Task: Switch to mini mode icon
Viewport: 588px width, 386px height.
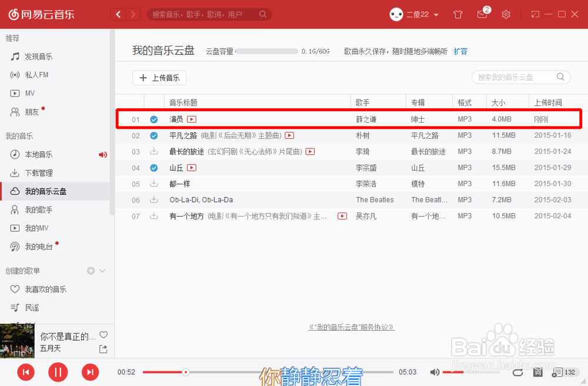Action: [535, 14]
